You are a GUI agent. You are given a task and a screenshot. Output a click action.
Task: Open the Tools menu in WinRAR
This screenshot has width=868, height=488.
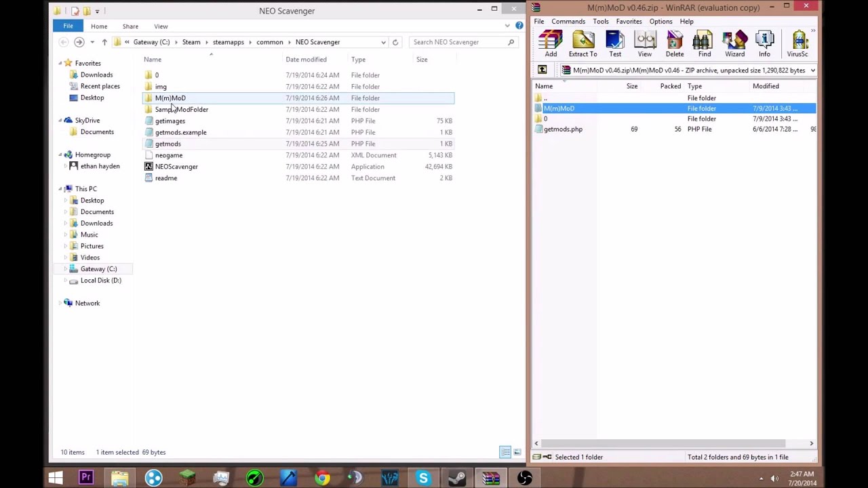tap(601, 22)
